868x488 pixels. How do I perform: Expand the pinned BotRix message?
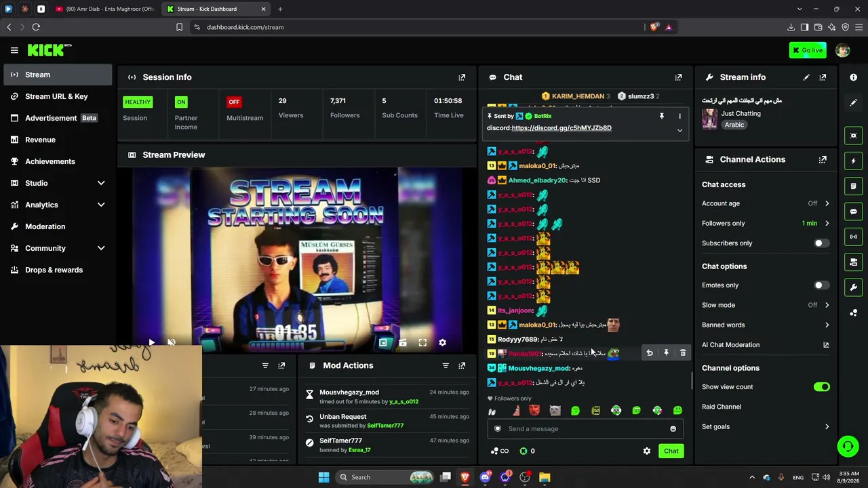coord(679,130)
